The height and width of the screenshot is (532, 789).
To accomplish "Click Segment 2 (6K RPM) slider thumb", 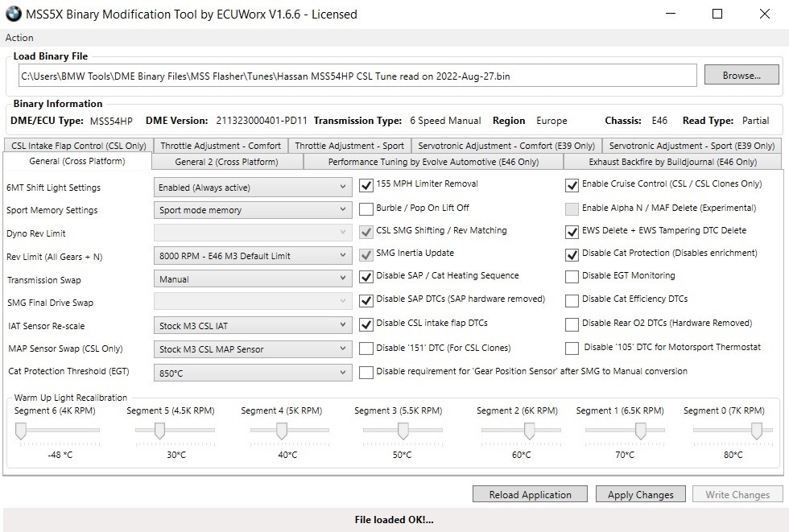I will [x=530, y=431].
